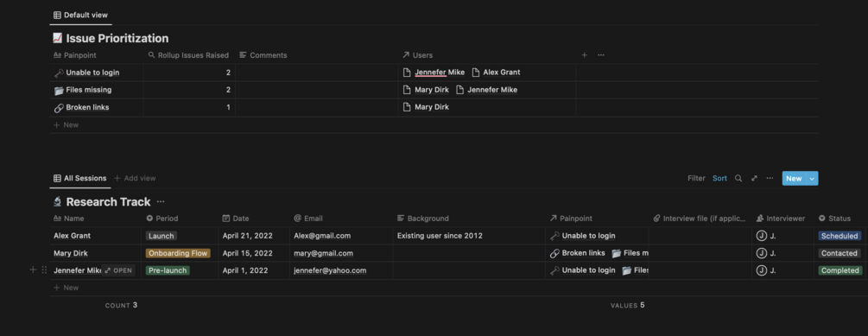Click the Email column header
The height and width of the screenshot is (336, 868).
(x=308, y=219)
